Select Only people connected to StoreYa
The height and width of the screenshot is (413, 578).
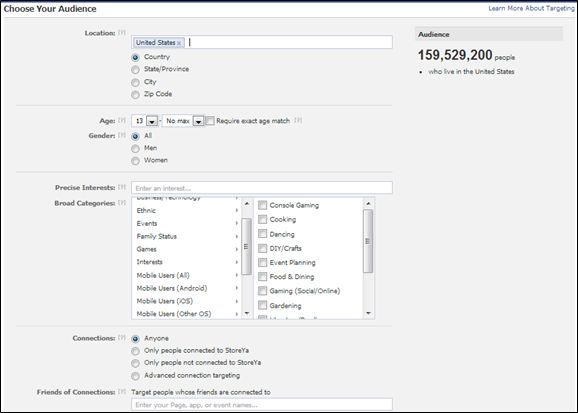click(136, 351)
